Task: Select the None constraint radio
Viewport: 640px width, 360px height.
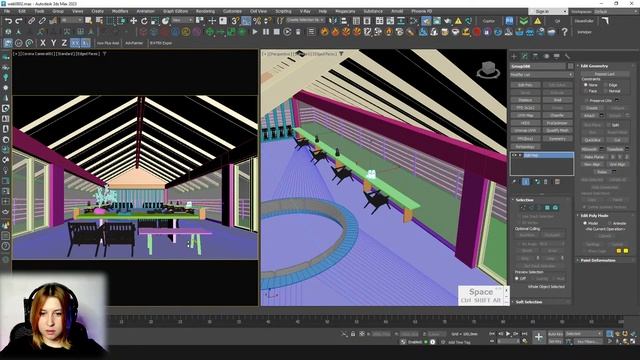Action: tap(586, 85)
